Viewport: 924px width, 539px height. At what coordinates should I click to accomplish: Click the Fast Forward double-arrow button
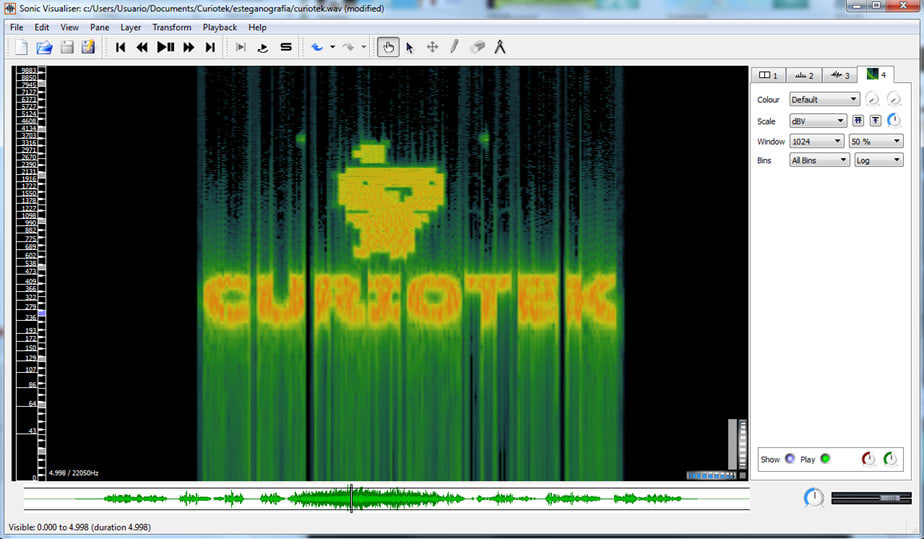pos(189,47)
